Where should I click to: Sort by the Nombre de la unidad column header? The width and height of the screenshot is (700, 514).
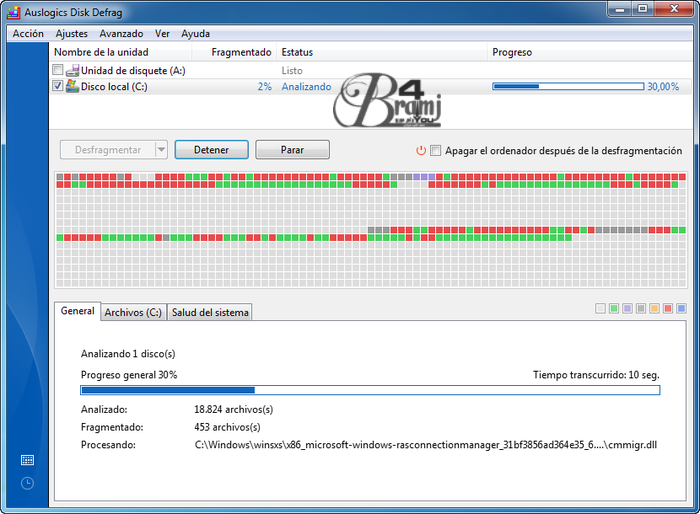pos(121,52)
